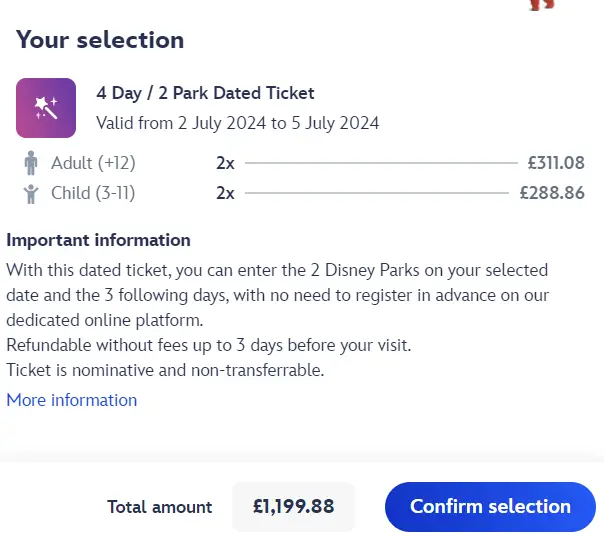Open the More information link
This screenshot has width=604, height=537.
click(72, 400)
